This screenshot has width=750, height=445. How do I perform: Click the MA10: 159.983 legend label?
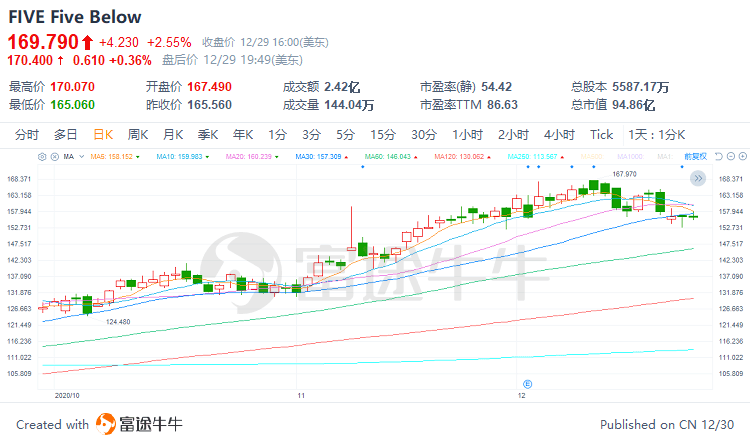click(179, 156)
